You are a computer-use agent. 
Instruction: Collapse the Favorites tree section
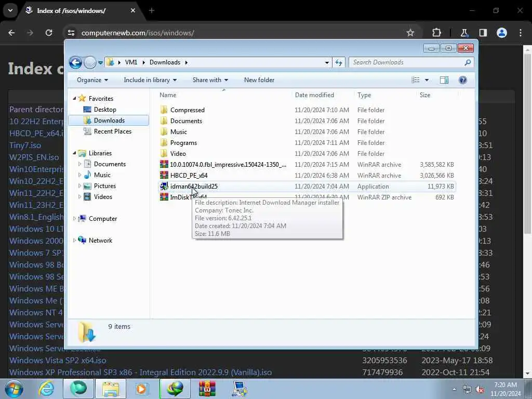coord(74,98)
